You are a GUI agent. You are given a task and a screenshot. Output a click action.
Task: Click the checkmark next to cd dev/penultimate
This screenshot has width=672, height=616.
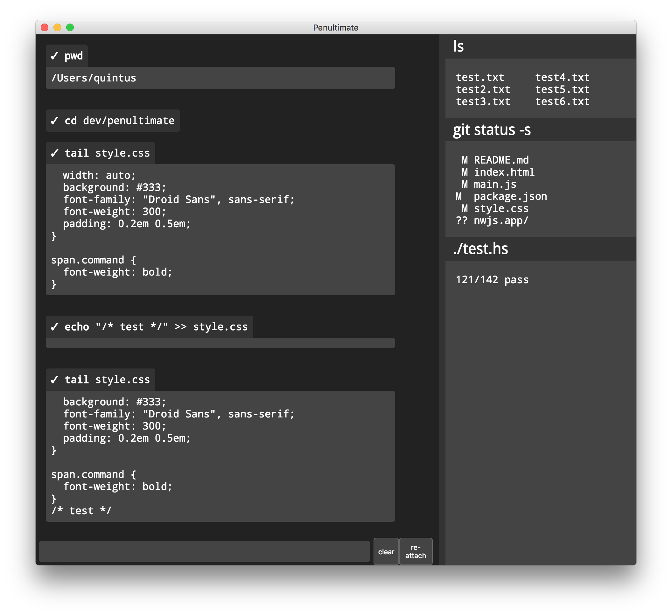coord(55,121)
